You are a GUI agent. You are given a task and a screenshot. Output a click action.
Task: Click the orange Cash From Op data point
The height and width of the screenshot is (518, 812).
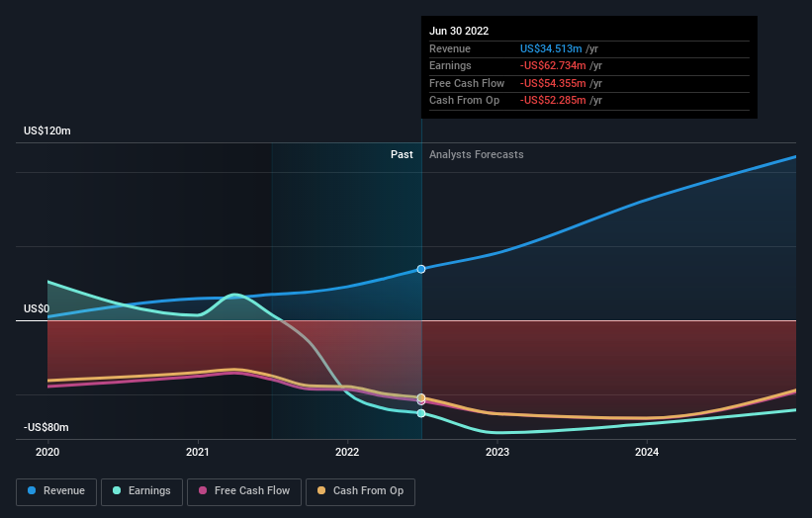[x=421, y=397]
